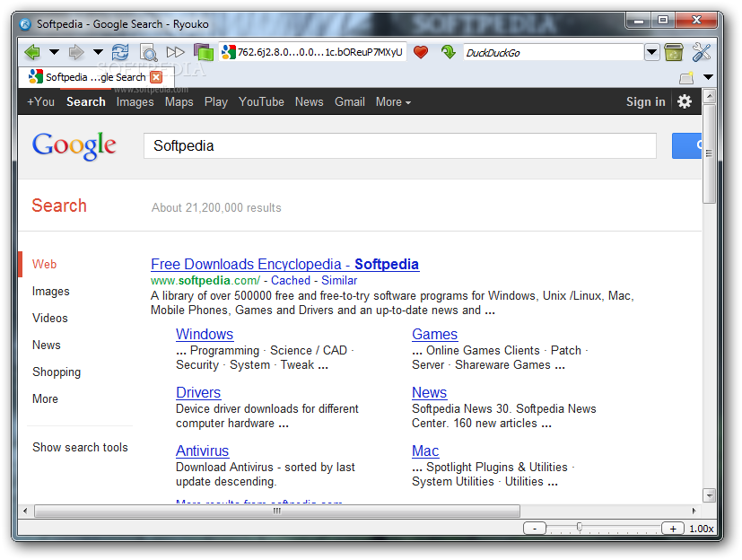Screen dimensions: 742x560
Task: Click the blue Google search button
Action: tap(686, 145)
